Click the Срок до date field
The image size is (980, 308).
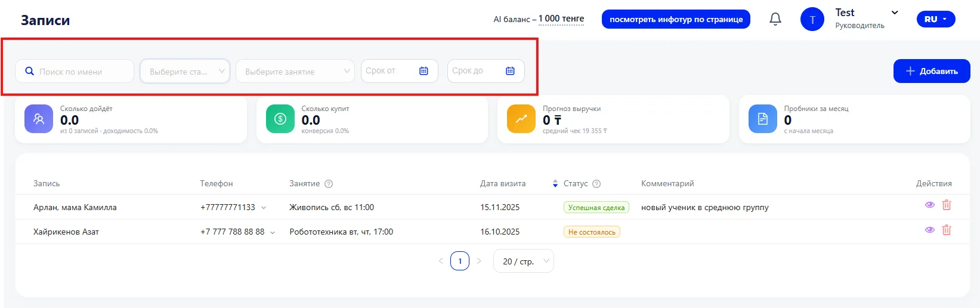click(x=486, y=70)
